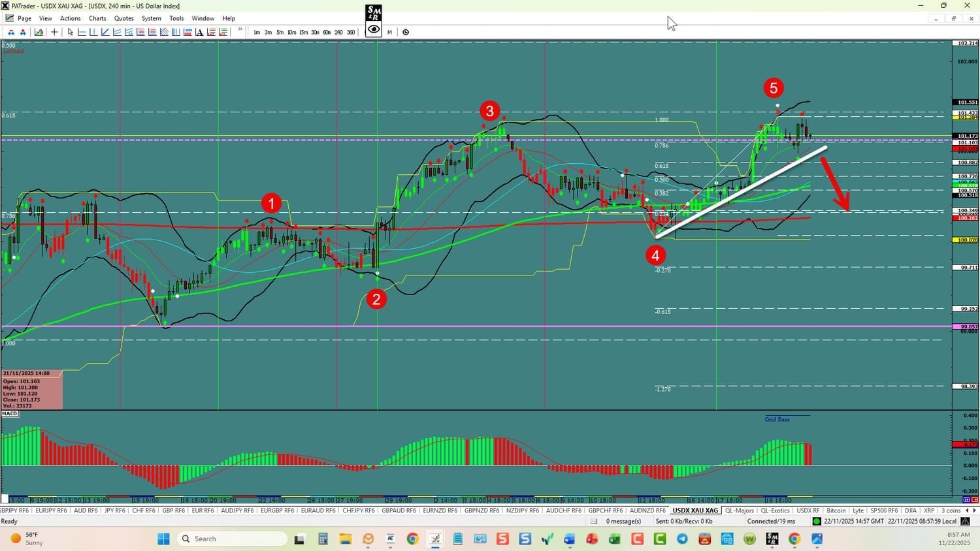Switch to the Bitcoin tab
The height and width of the screenshot is (551, 980).
pyautogui.click(x=836, y=511)
